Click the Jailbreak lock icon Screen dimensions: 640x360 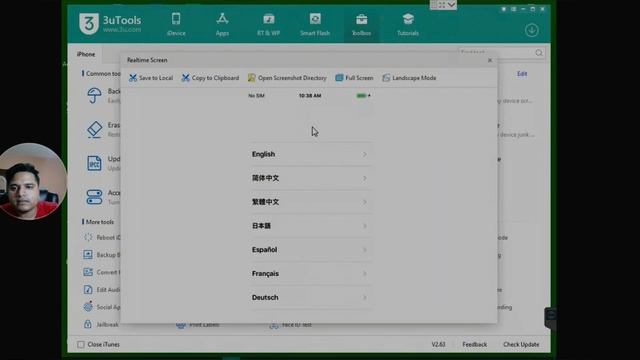[88, 324]
